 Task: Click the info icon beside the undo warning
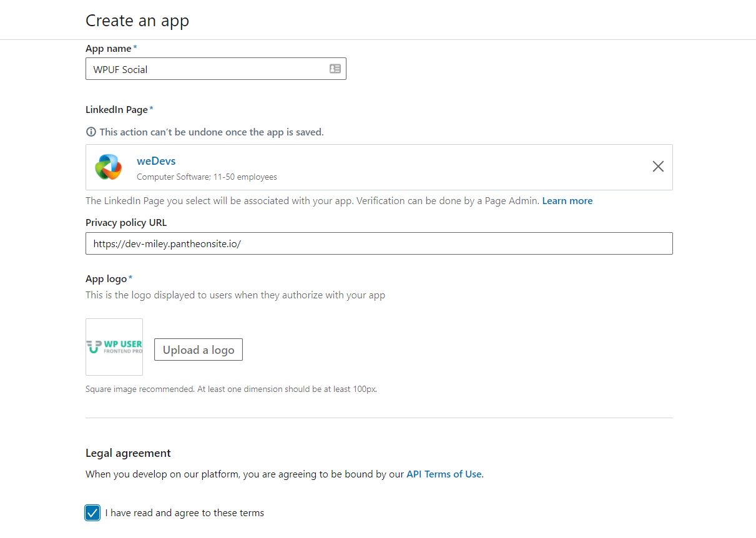tap(91, 132)
